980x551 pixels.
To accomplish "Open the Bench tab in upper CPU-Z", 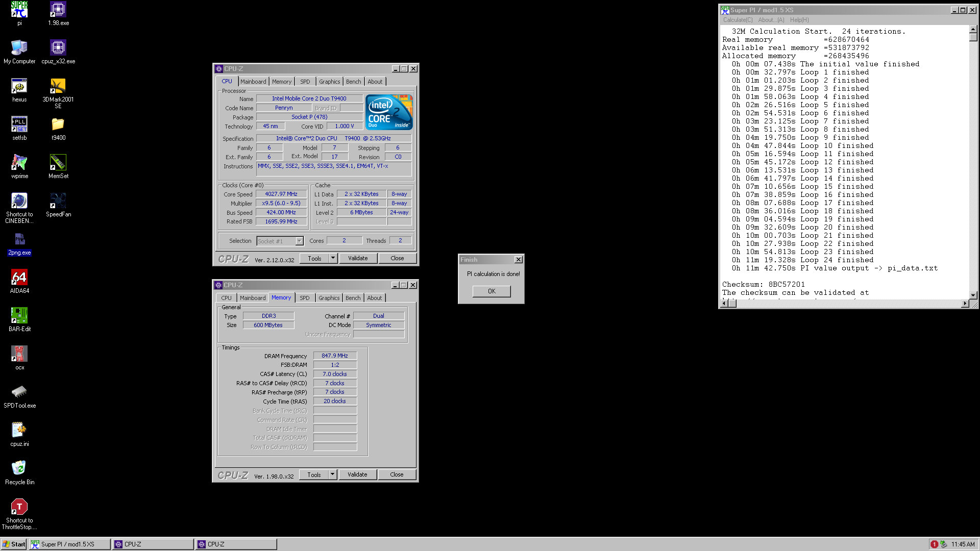I will point(353,82).
